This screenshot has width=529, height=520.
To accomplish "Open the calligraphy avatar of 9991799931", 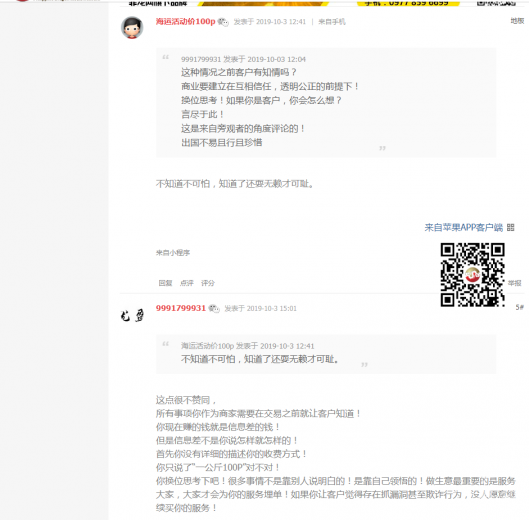I will [132, 316].
